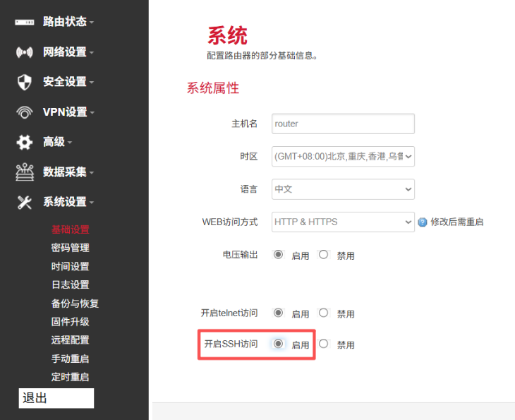This screenshot has height=420, width=515.
Task: Click the security settings shield icon
Action: tap(24, 82)
